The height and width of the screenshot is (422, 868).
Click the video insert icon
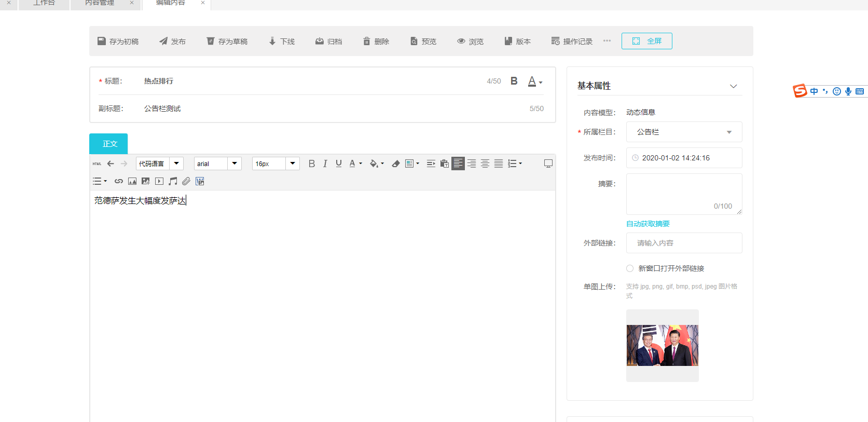159,181
